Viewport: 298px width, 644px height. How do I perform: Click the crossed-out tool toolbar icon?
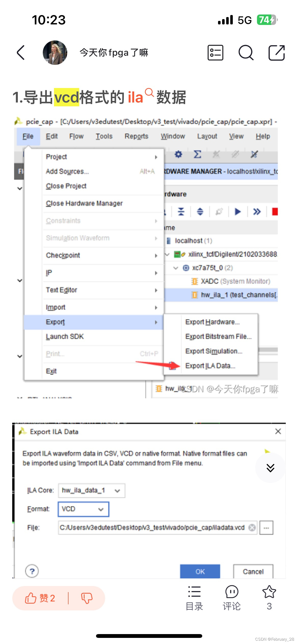tap(254, 154)
